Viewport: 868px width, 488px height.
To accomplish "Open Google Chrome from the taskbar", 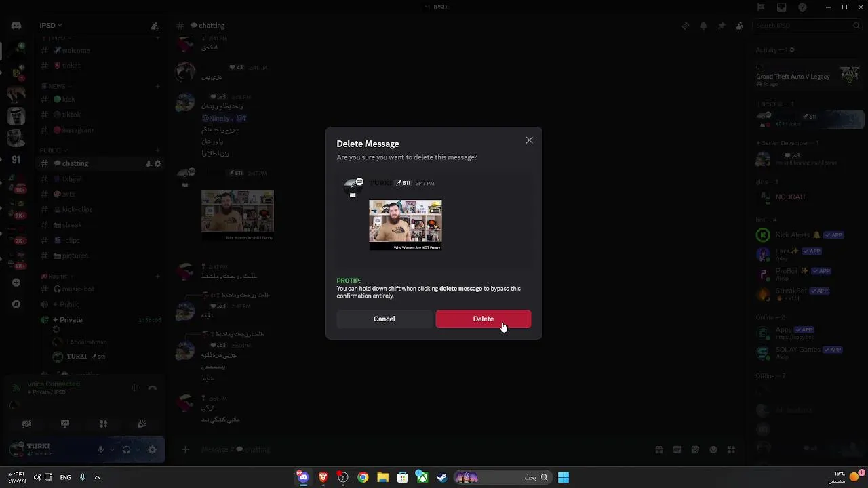I will (x=363, y=477).
